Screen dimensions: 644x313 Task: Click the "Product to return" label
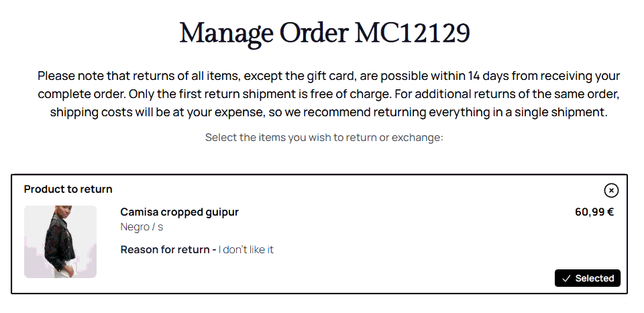[68, 189]
